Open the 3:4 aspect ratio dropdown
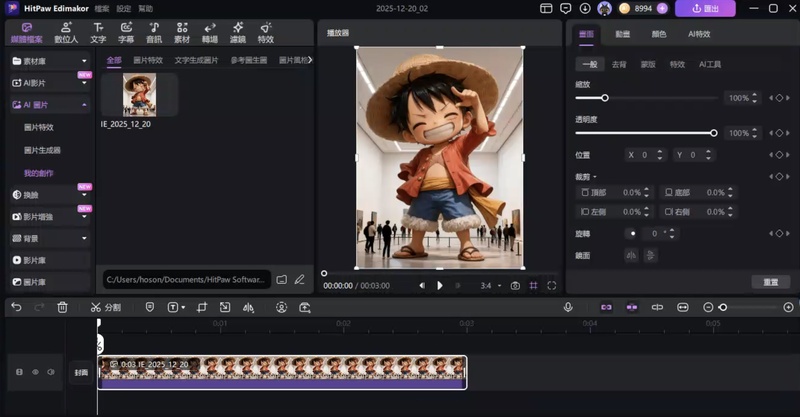 point(489,286)
